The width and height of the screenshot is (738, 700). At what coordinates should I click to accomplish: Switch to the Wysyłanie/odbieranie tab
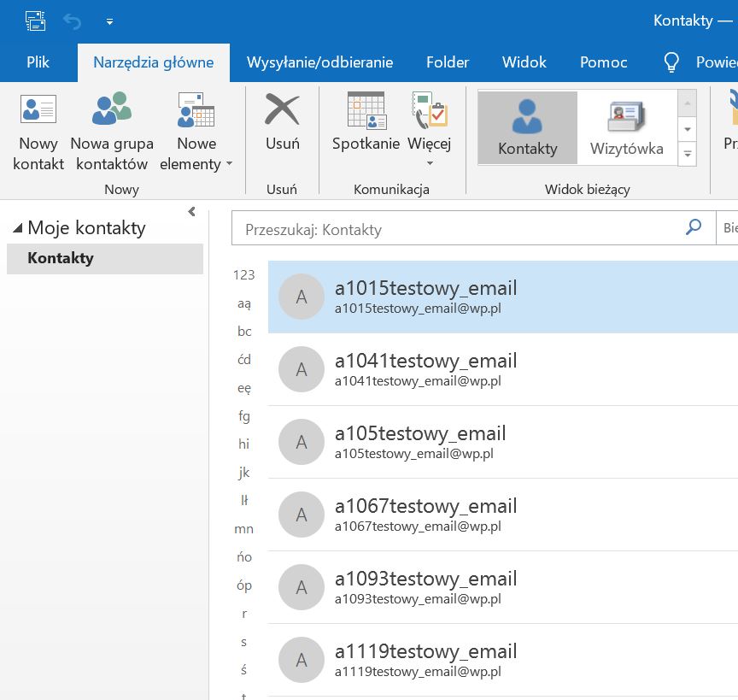coord(319,62)
